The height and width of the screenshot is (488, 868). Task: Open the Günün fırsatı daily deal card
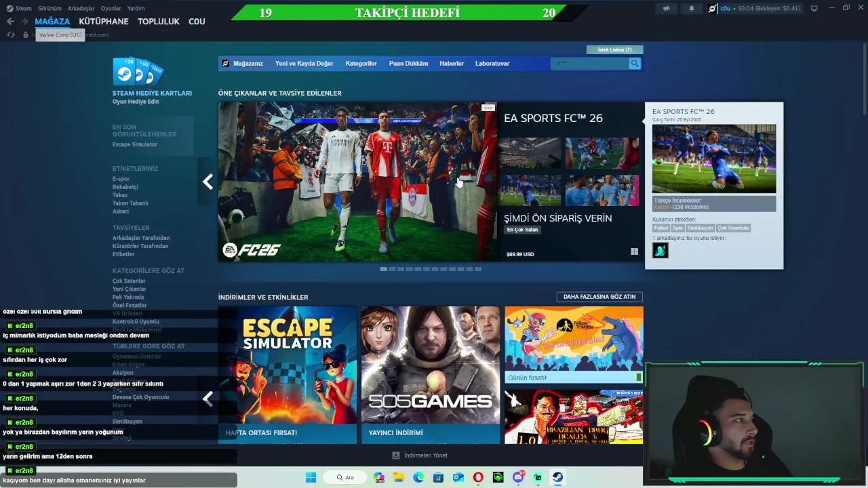pyautogui.click(x=574, y=345)
